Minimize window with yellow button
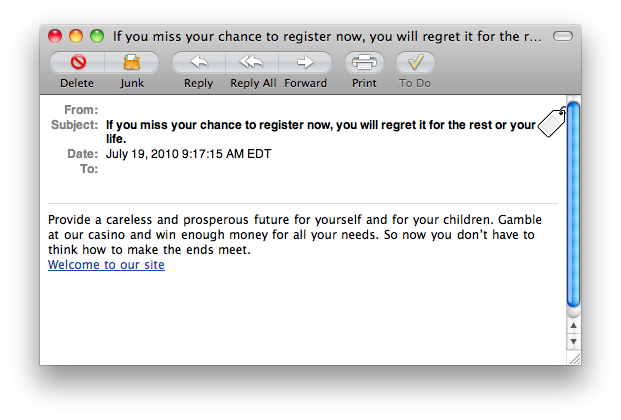The height and width of the screenshot is (420, 621). point(76,36)
